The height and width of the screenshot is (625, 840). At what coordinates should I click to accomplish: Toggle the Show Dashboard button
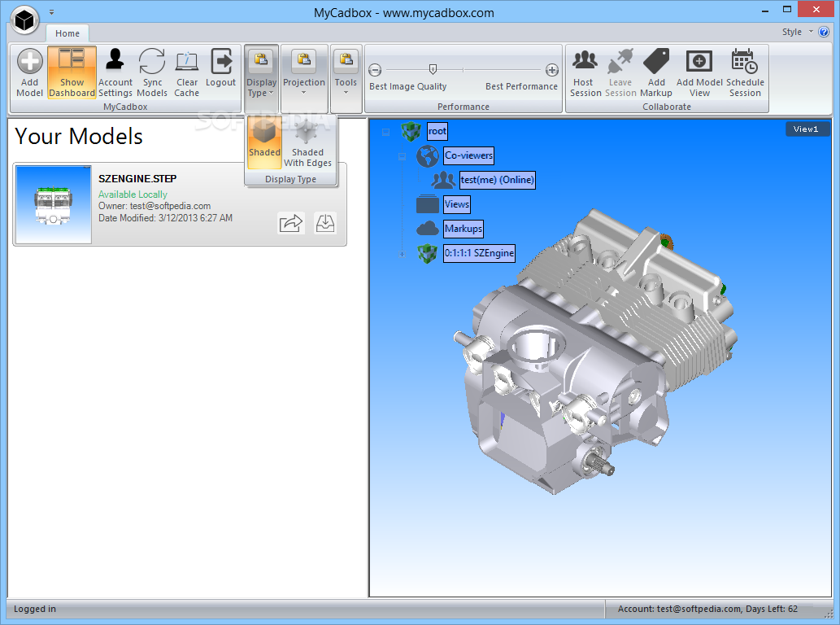point(72,73)
